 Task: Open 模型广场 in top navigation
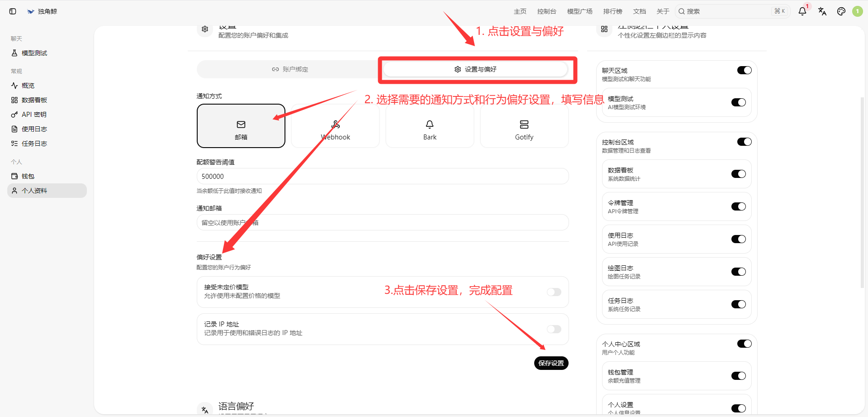(579, 11)
